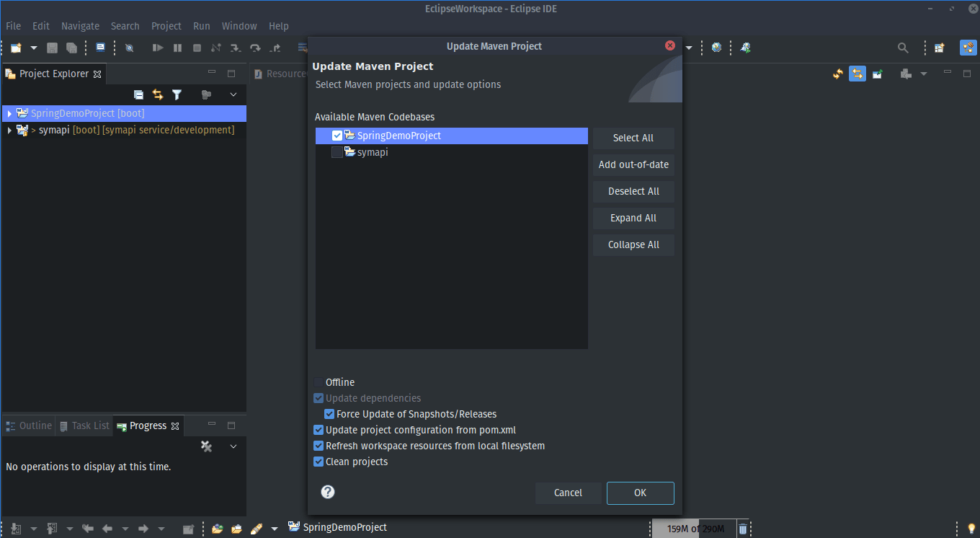Disable Force Update of Snapshots/Releases
980x538 pixels.
pyautogui.click(x=329, y=414)
